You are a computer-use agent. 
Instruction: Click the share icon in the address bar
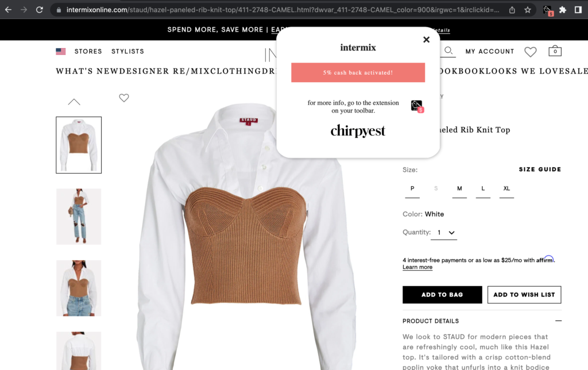[x=512, y=10]
